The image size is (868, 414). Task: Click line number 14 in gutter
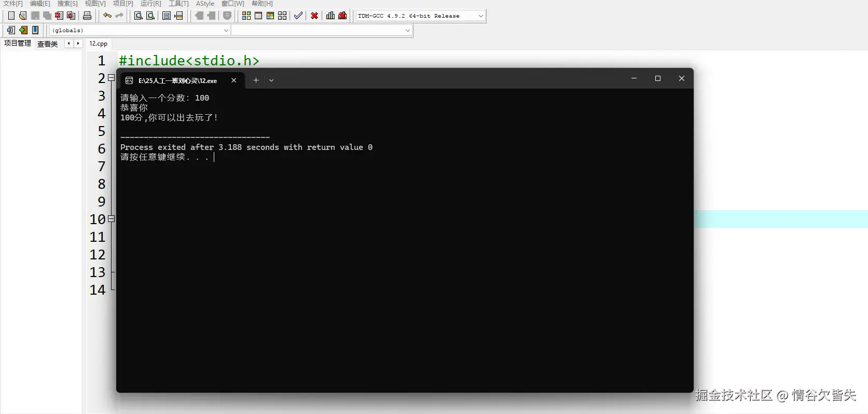(98, 290)
